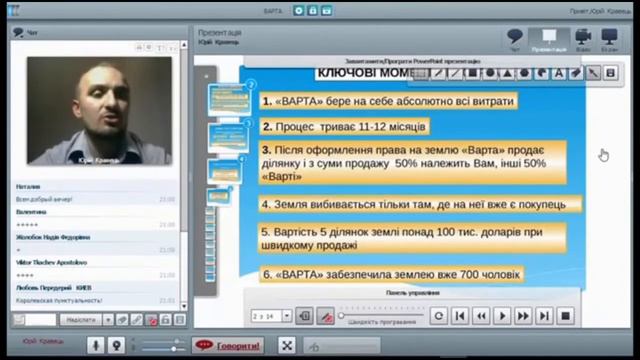This screenshot has width=640, height=360.
Task: Select the pencil tool in annotation toolbar
Action: 438,73
